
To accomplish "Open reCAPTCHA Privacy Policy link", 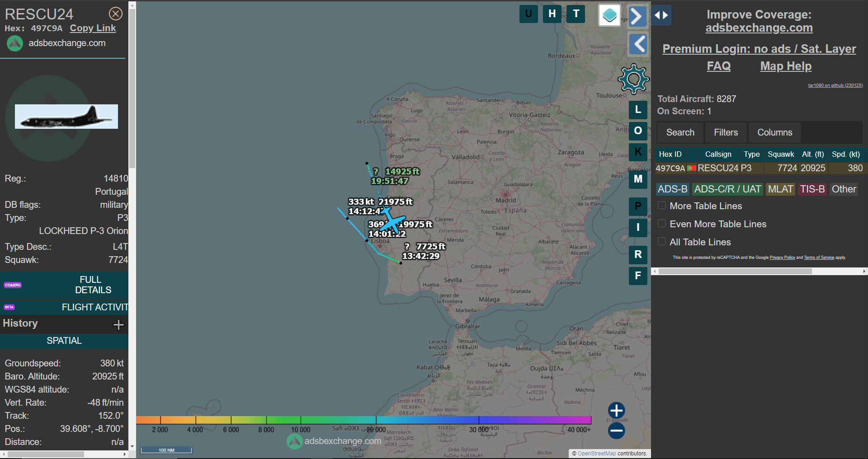I will [782, 258].
